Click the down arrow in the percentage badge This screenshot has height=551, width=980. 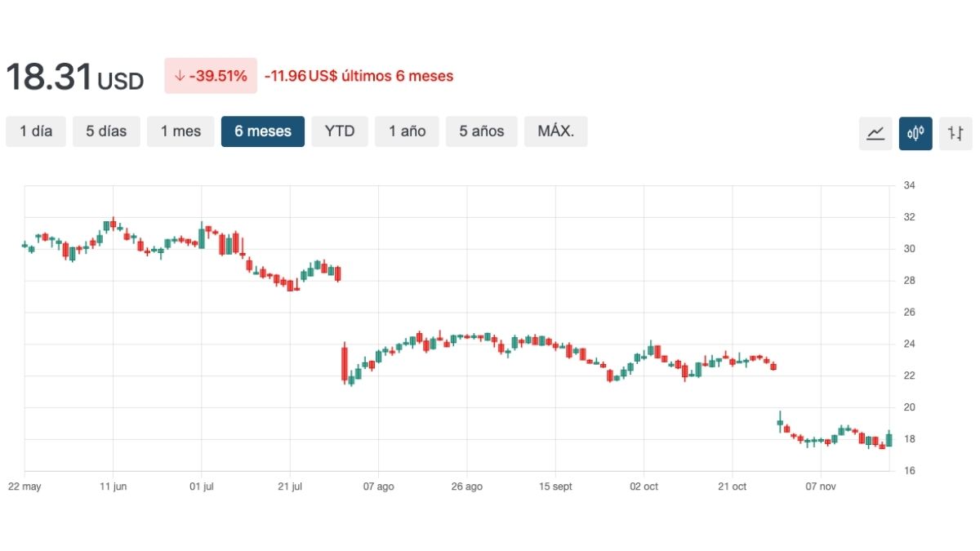(x=179, y=76)
